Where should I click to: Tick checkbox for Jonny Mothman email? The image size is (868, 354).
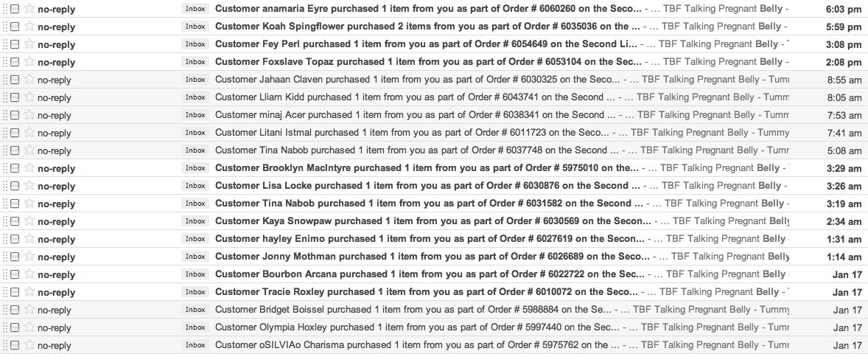tap(15, 257)
